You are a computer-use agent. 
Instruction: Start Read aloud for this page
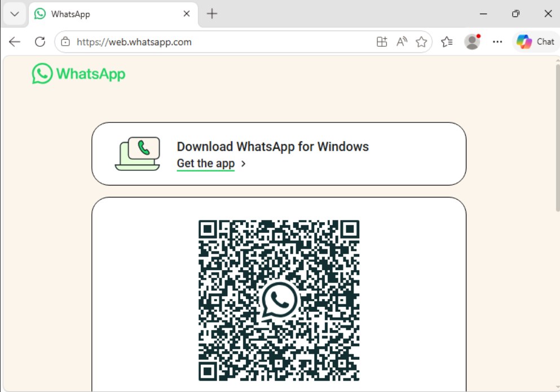(x=402, y=42)
